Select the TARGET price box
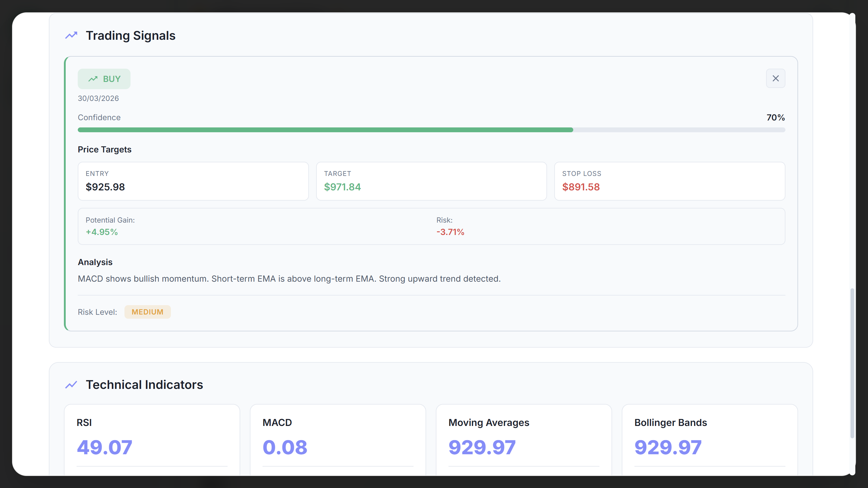The width and height of the screenshot is (868, 488). [431, 181]
